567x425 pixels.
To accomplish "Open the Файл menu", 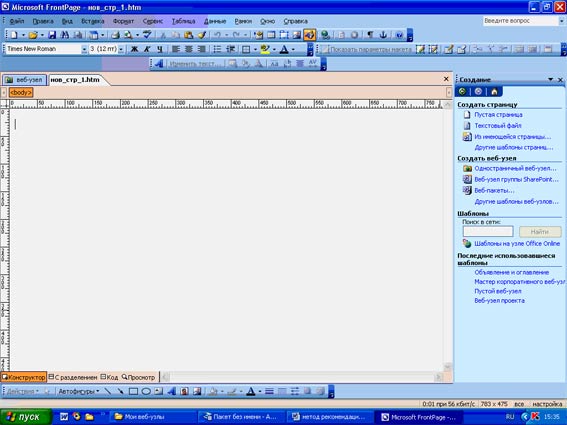I will [x=17, y=21].
